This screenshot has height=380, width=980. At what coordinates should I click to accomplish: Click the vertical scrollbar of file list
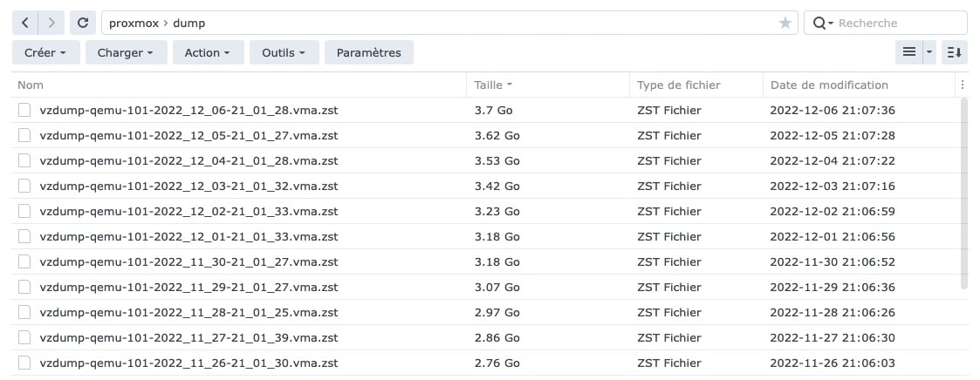coord(963,192)
